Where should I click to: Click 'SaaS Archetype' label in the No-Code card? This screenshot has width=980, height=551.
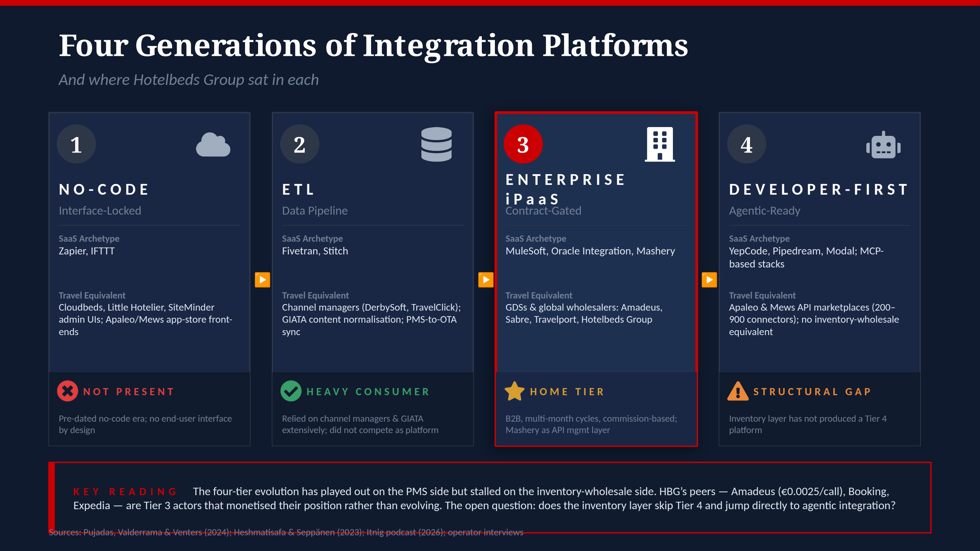(89, 239)
